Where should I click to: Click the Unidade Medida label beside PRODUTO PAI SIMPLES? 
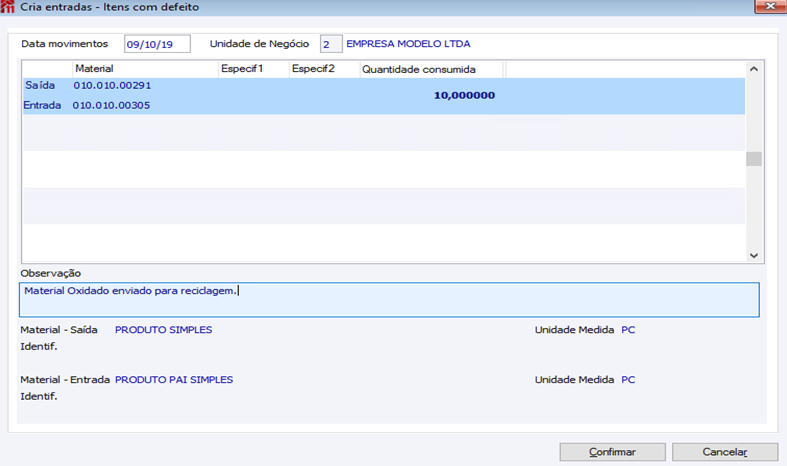[574, 380]
